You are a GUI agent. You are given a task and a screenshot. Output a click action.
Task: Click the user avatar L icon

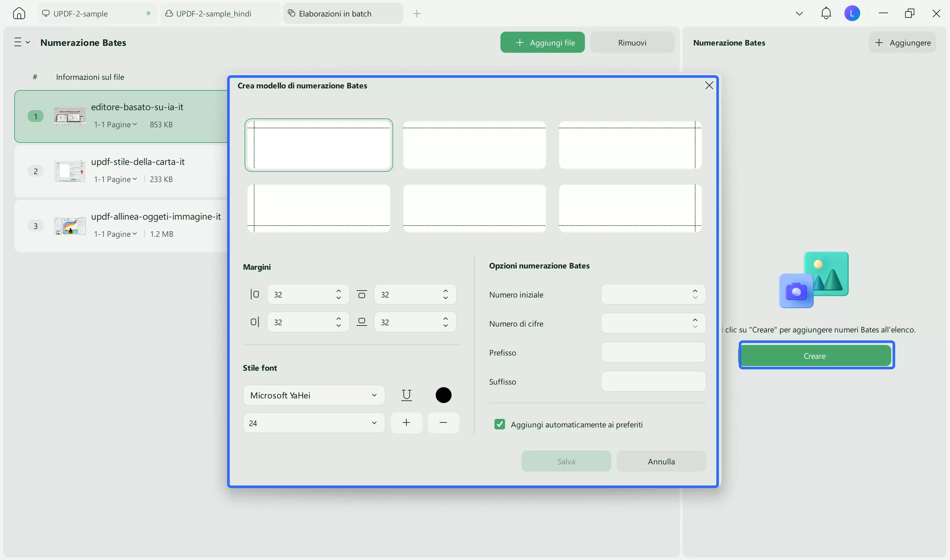click(x=852, y=14)
